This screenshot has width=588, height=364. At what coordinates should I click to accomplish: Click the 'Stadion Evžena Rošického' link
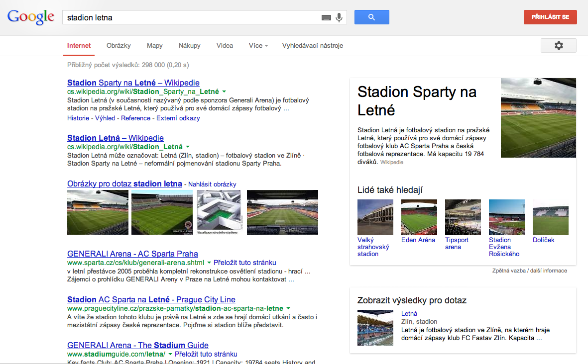coord(504,247)
